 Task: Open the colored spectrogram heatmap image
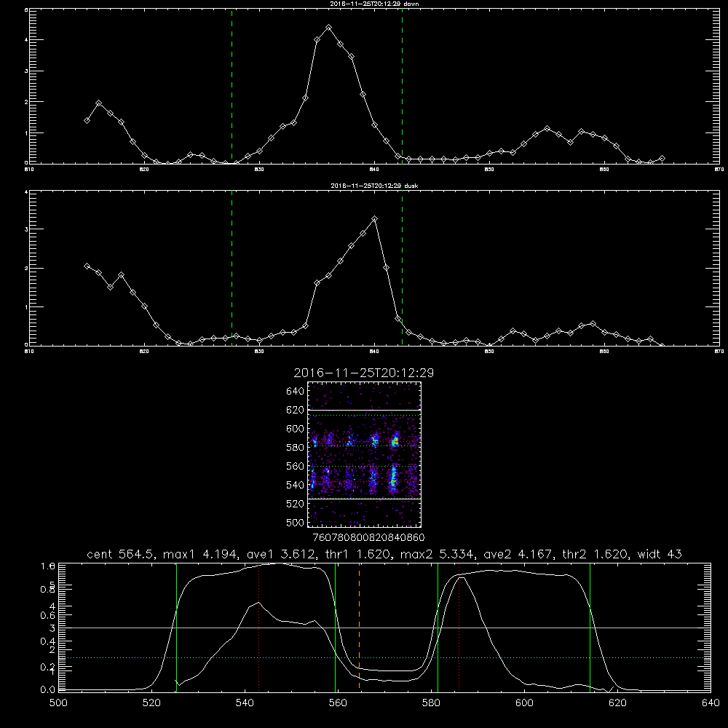(365, 454)
